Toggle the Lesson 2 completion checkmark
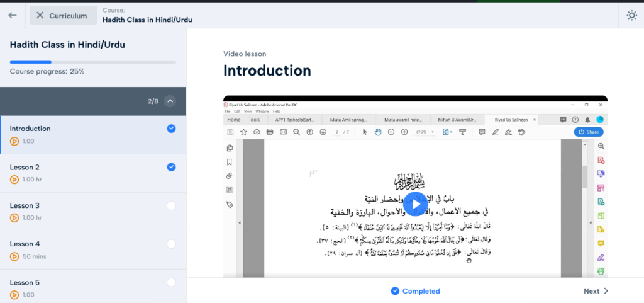644x303 pixels. [171, 167]
